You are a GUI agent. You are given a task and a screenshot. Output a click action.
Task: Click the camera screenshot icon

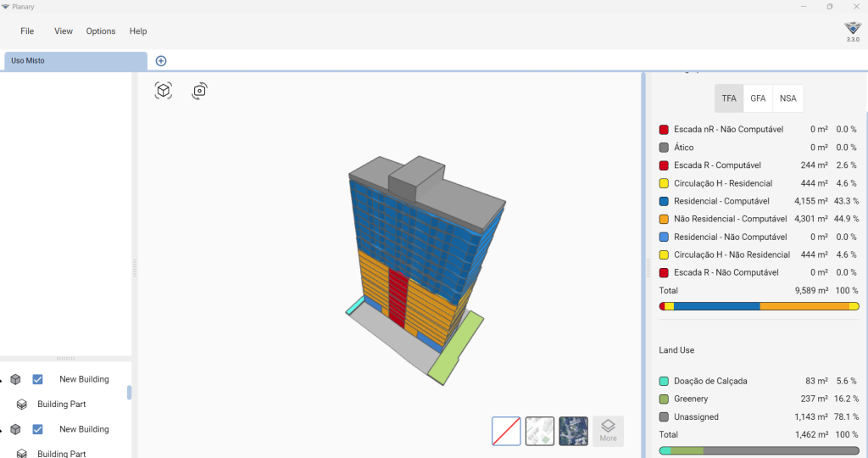point(199,90)
